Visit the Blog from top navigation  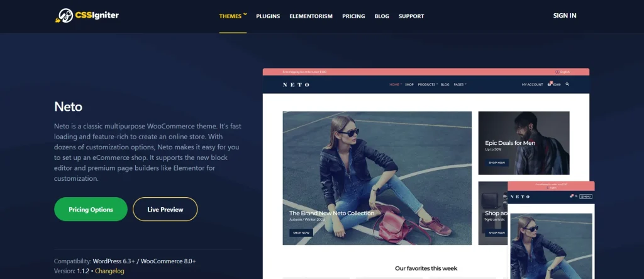click(382, 16)
